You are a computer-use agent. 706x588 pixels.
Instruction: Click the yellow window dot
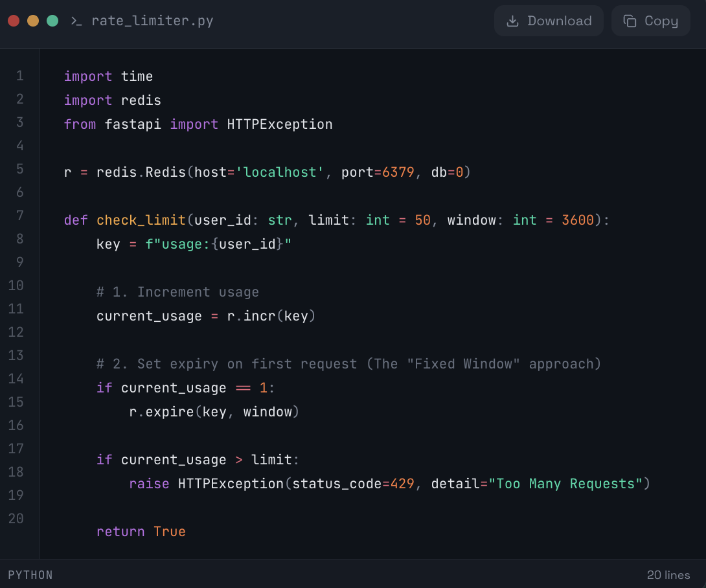[33, 21]
